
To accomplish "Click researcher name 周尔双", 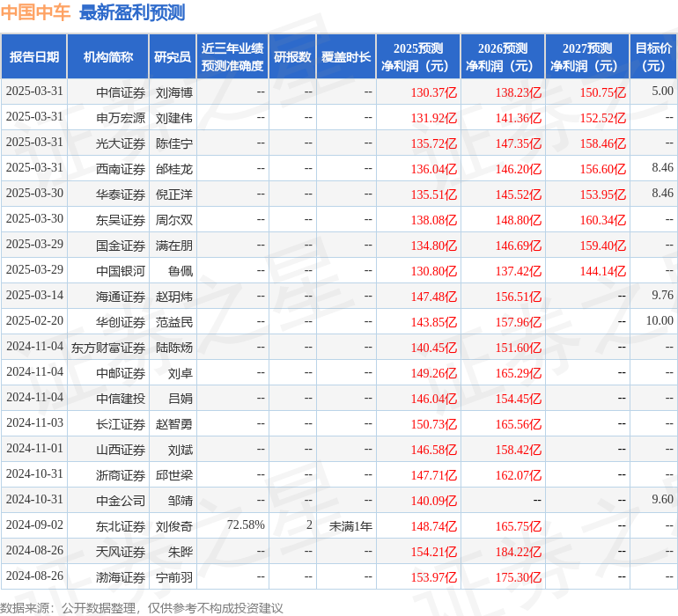I will [174, 220].
